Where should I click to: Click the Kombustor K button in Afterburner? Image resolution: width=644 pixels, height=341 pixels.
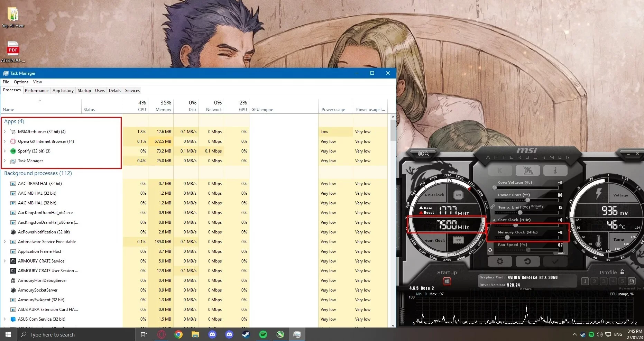pos(500,170)
